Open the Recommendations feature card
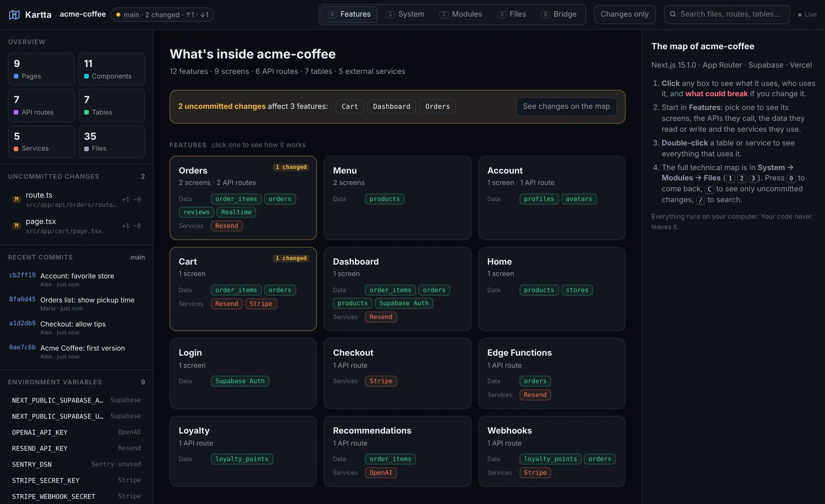The image size is (825, 504). click(397, 451)
